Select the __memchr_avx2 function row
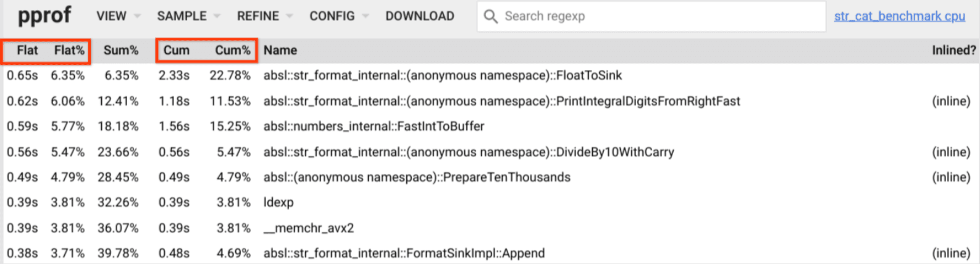This screenshot has height=264, width=980. pos(309,228)
